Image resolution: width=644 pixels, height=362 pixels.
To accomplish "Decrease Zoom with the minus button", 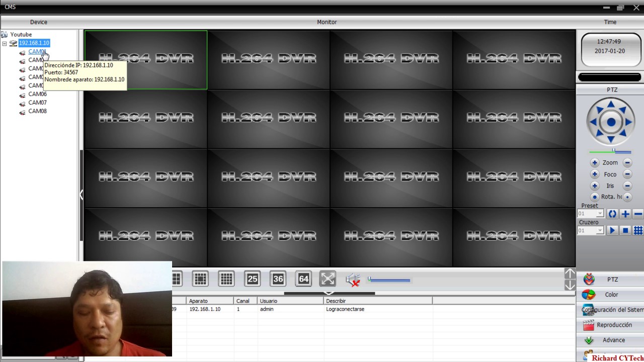I will [627, 162].
